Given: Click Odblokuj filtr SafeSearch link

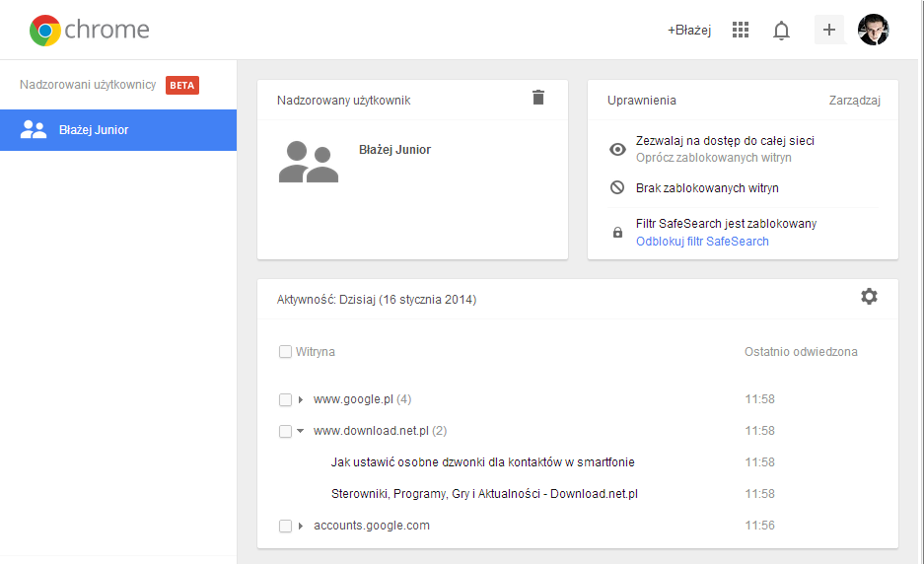Looking at the screenshot, I should click(x=702, y=241).
